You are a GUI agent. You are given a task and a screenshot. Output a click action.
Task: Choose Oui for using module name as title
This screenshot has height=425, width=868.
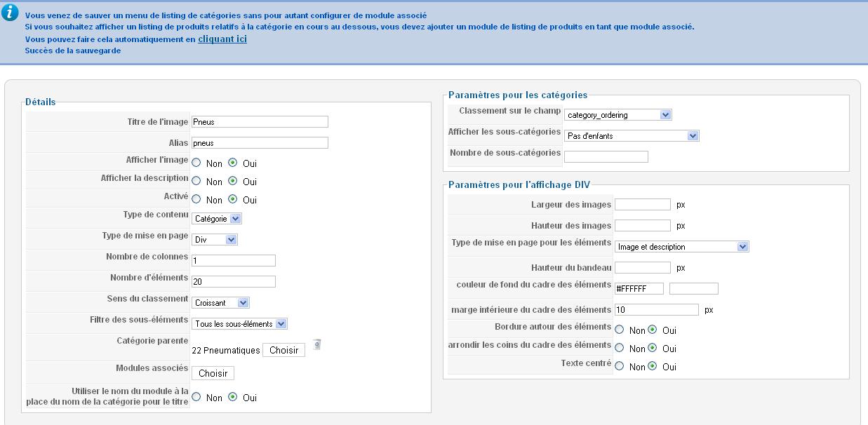coord(233,397)
